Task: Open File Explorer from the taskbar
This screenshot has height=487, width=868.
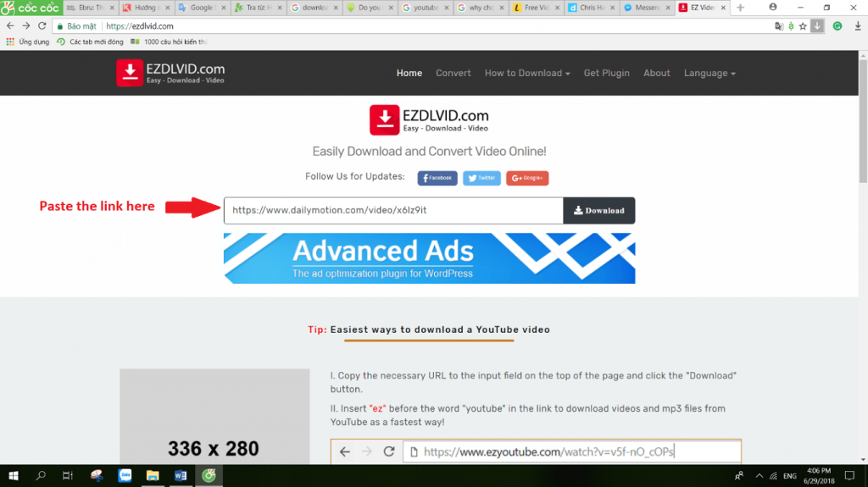Action: pos(153,475)
